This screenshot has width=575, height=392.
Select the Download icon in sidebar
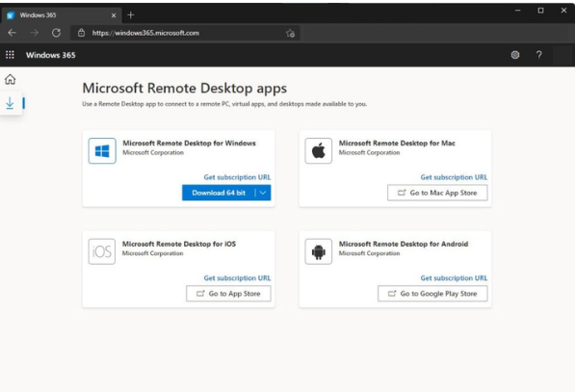(10, 103)
